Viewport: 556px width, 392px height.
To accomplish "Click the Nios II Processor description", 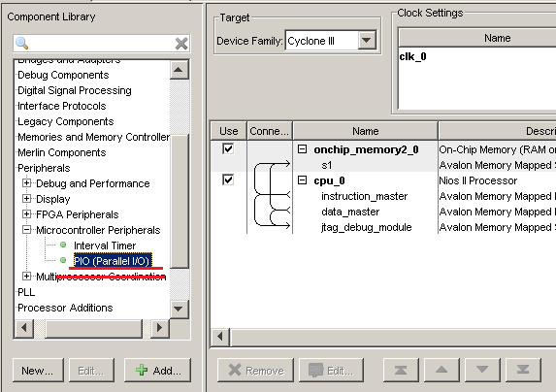I will 478,180.
